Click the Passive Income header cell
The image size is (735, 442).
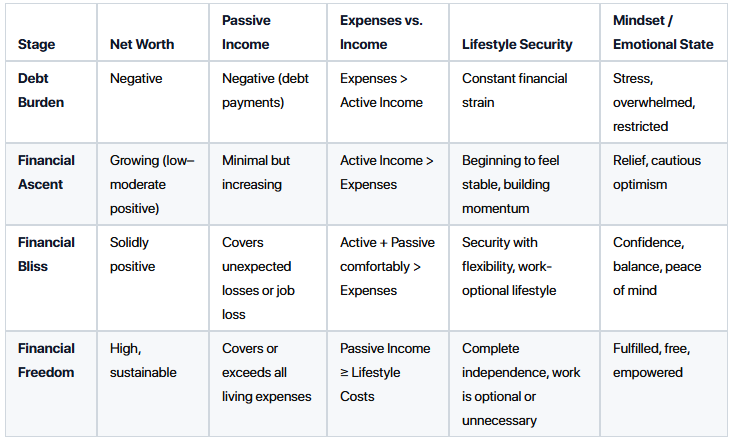click(x=246, y=32)
